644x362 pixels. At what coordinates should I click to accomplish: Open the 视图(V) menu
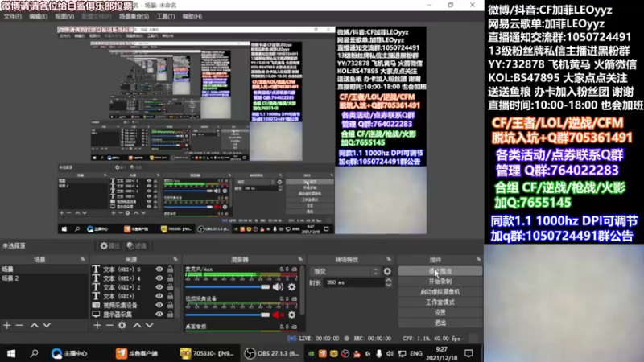click(64, 16)
